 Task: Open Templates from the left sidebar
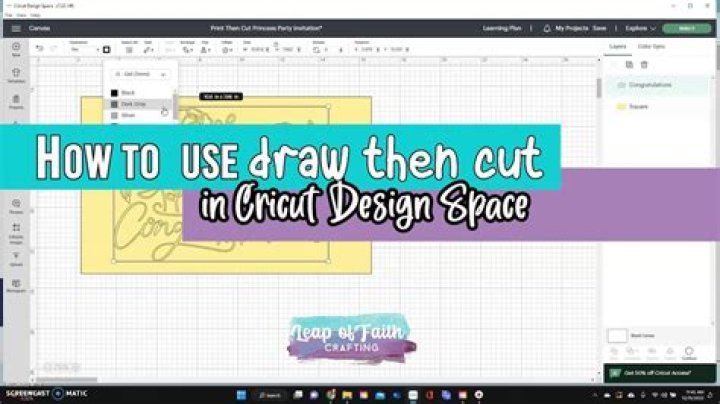pos(16,76)
